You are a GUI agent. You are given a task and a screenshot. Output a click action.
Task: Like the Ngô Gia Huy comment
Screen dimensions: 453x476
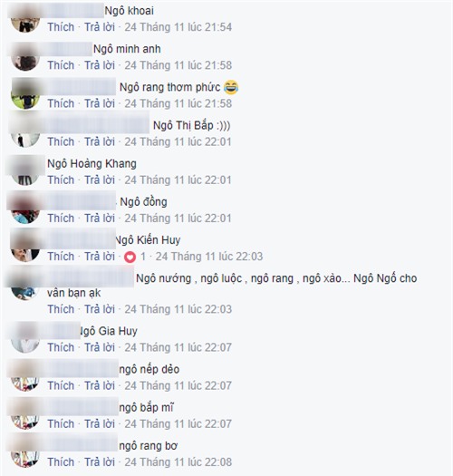coord(61,347)
